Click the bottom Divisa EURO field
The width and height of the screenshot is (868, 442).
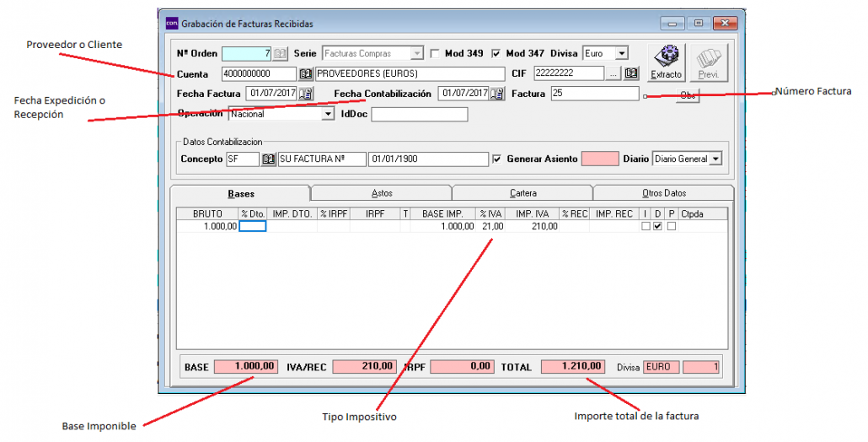tap(662, 367)
